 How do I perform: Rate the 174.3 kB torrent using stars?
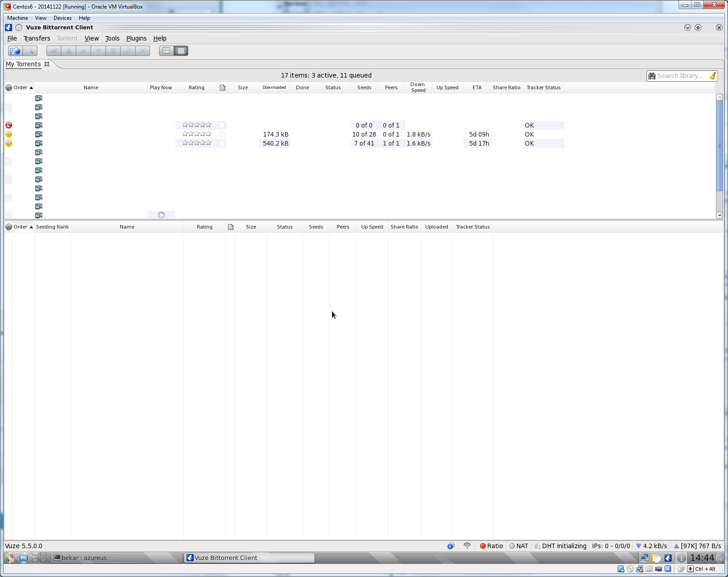pos(196,134)
